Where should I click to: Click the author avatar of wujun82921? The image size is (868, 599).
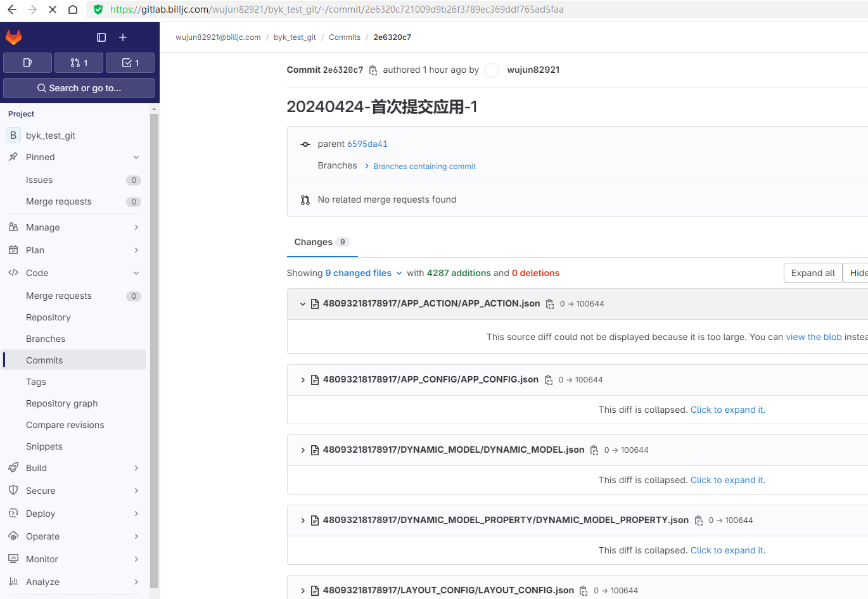pyautogui.click(x=492, y=70)
